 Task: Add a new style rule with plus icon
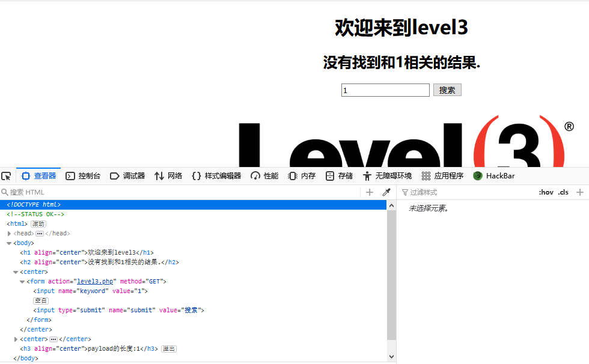580,192
